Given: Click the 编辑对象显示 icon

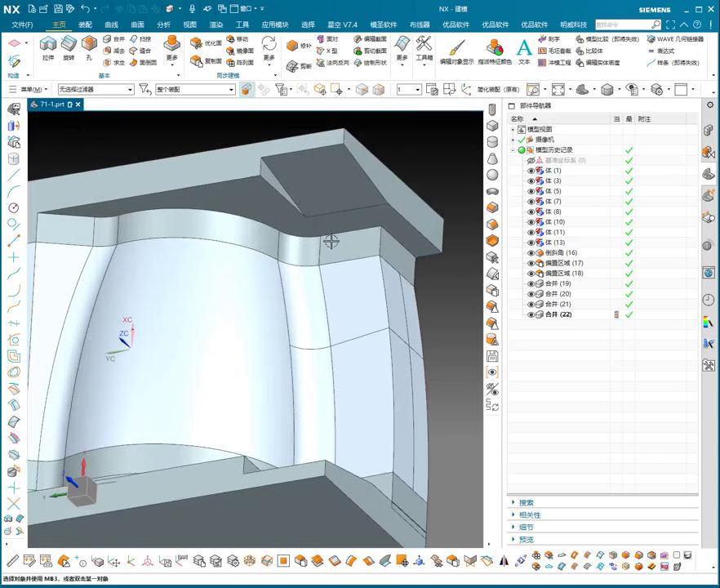Looking at the screenshot, I should [x=456, y=47].
